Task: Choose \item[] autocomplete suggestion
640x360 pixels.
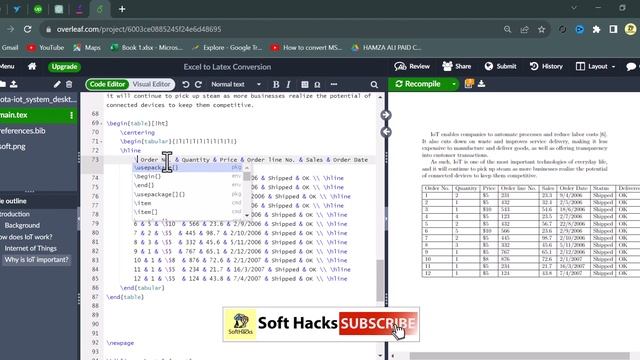Action: click(x=189, y=212)
